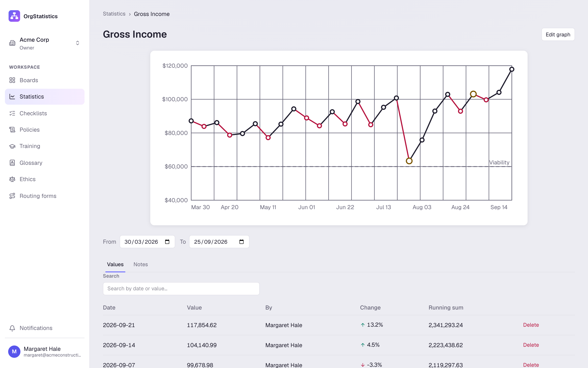Open the From date calendar picker icon

(x=167, y=242)
